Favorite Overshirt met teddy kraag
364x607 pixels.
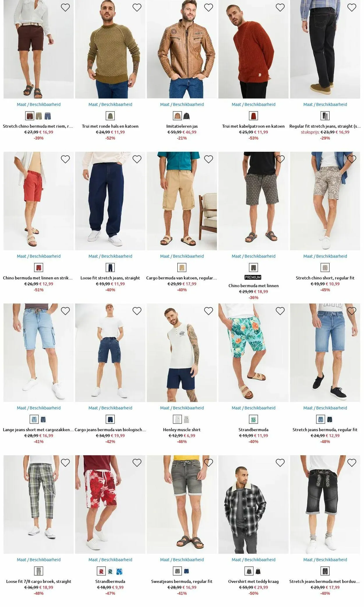280,463
